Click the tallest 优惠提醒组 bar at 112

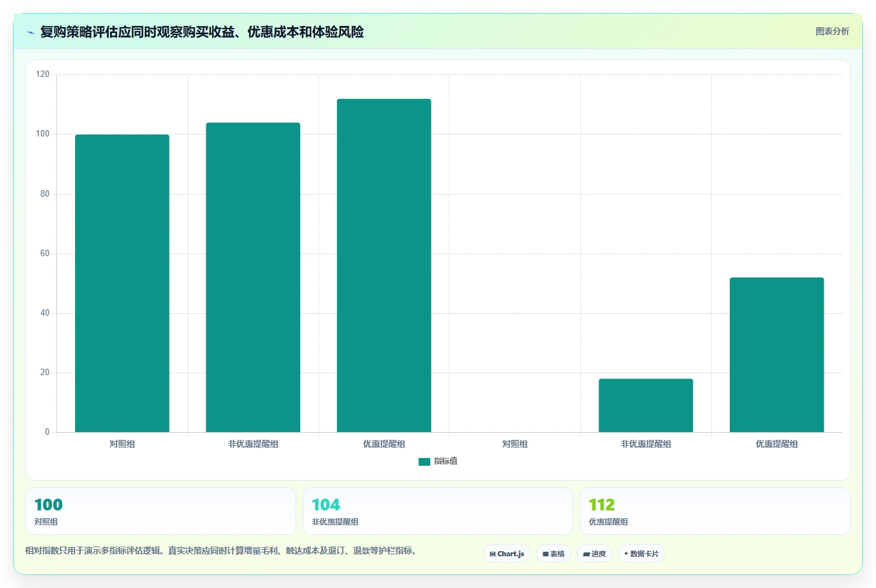384,265
